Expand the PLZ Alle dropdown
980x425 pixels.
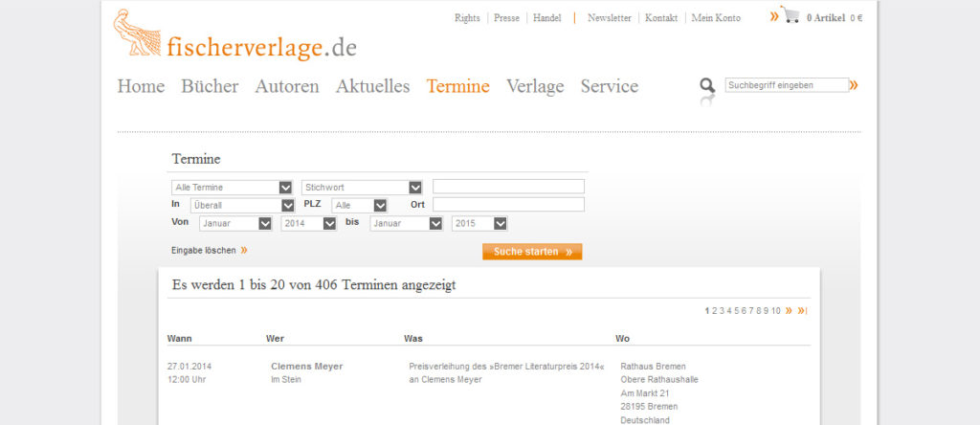pyautogui.click(x=380, y=205)
